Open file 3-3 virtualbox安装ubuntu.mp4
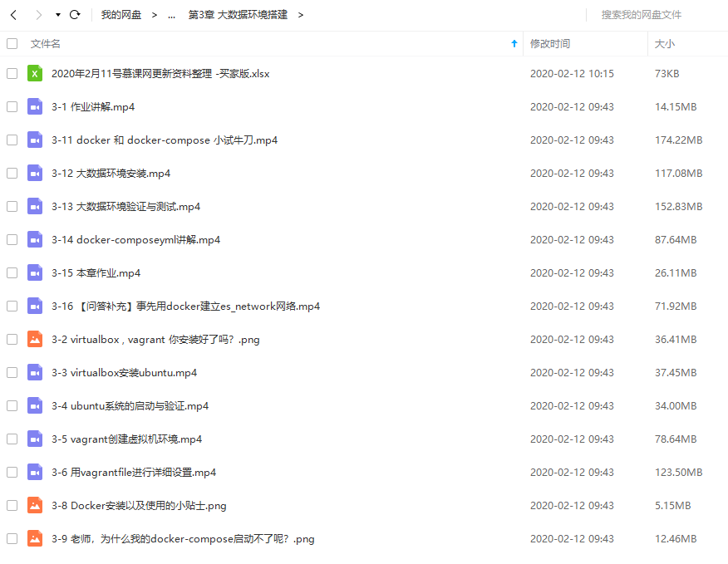Image resolution: width=728 pixels, height=564 pixels. tap(124, 373)
